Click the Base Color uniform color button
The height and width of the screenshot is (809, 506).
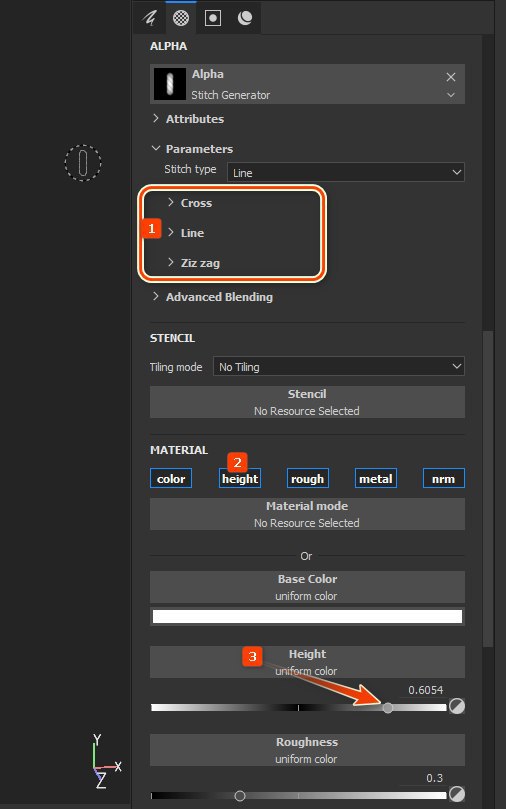pos(307,587)
